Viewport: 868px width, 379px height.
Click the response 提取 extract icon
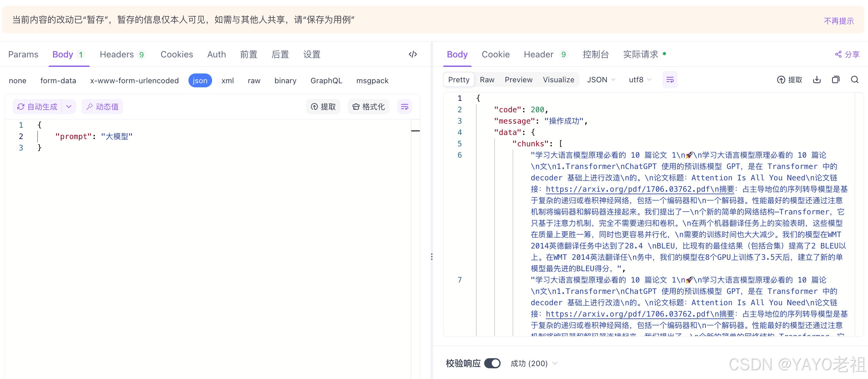click(x=789, y=80)
